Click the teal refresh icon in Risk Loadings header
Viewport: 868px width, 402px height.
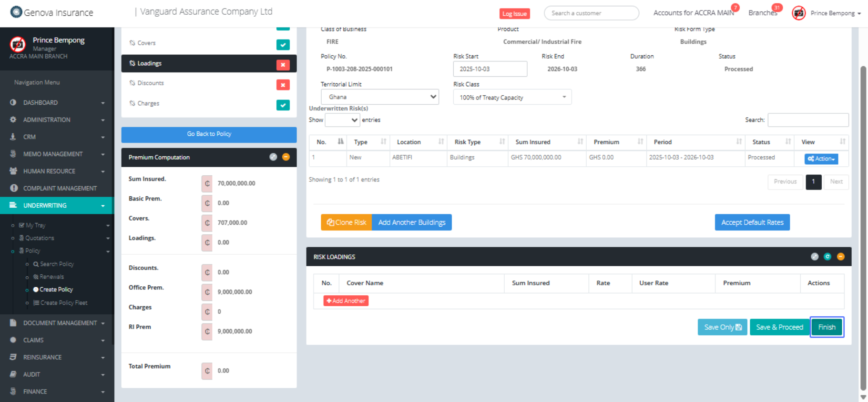827,257
